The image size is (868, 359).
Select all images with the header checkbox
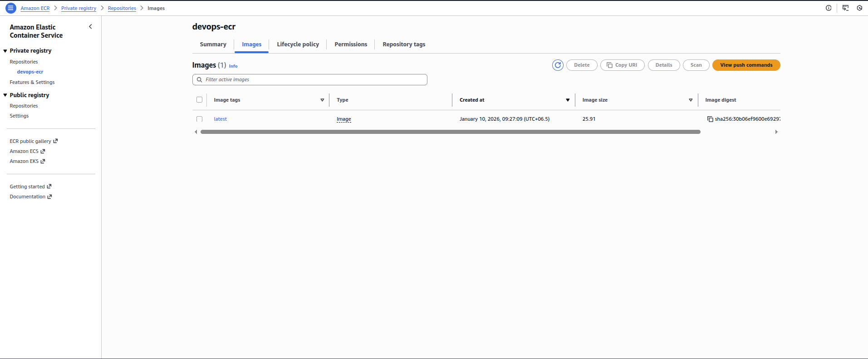coord(199,100)
